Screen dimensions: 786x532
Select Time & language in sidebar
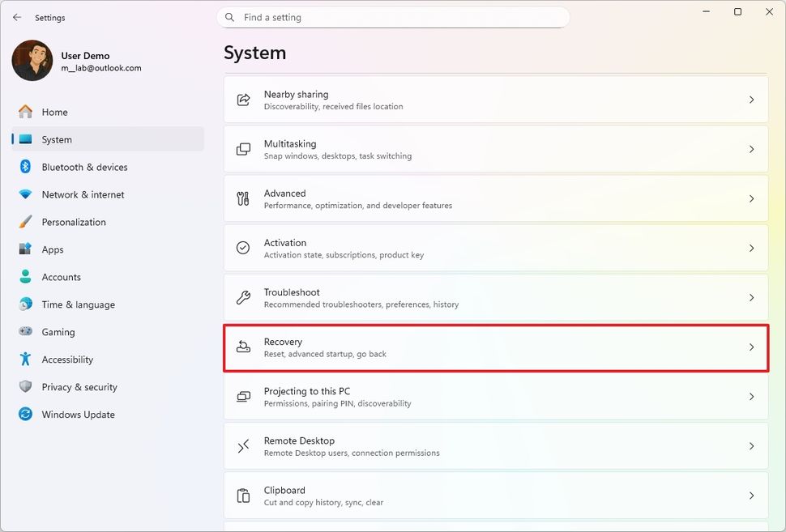pos(78,304)
